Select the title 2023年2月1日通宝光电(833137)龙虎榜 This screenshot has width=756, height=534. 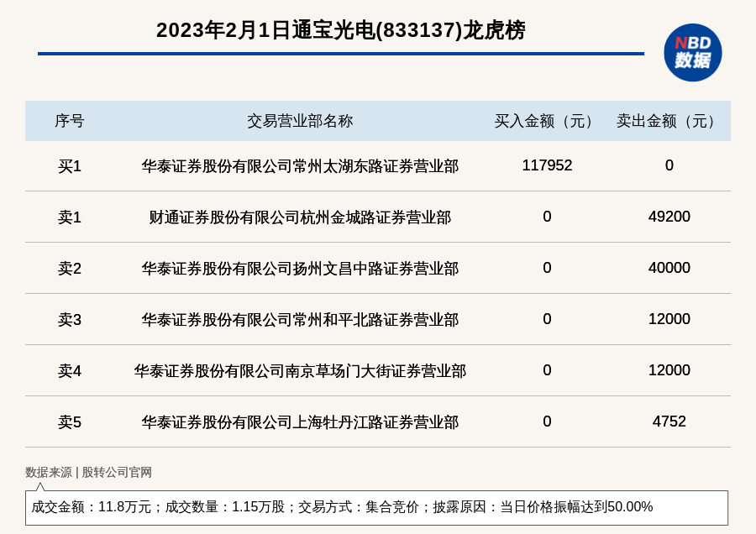point(340,30)
